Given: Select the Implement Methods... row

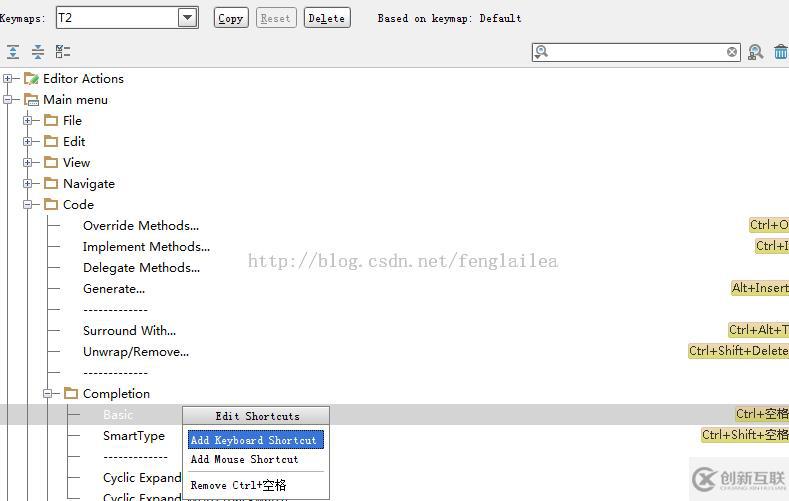Looking at the screenshot, I should click(x=146, y=246).
